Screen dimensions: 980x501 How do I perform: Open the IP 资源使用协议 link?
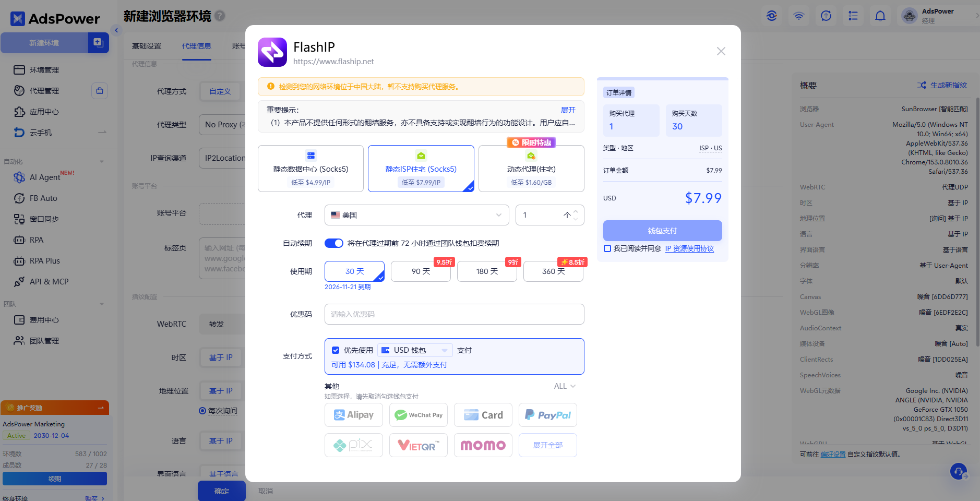tap(689, 248)
